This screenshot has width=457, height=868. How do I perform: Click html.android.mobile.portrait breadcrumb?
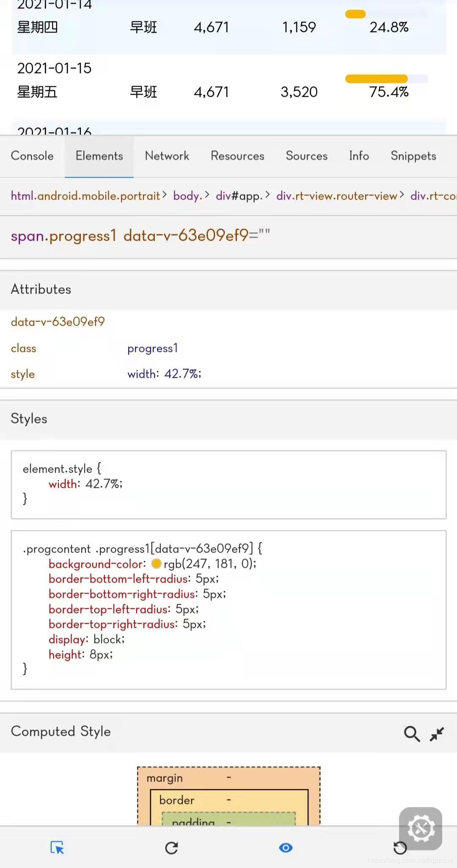[85, 196]
